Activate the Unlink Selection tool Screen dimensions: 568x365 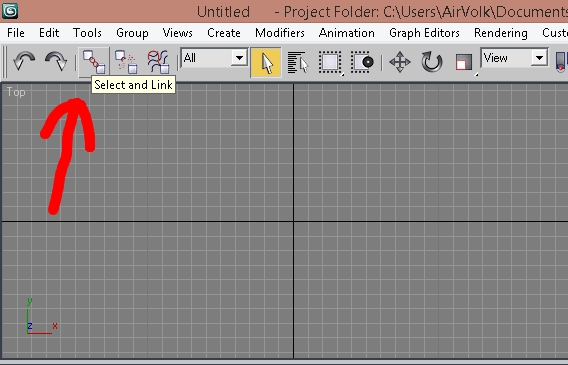click(x=126, y=62)
